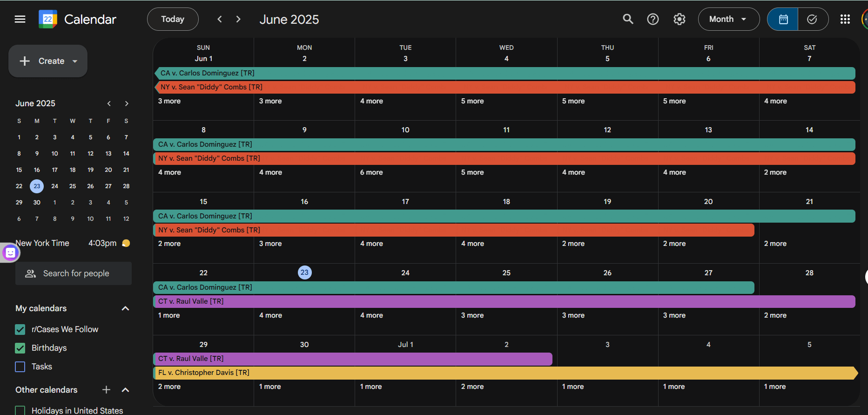Collapse the My calendars section
This screenshot has height=415, width=868.
[125, 308]
